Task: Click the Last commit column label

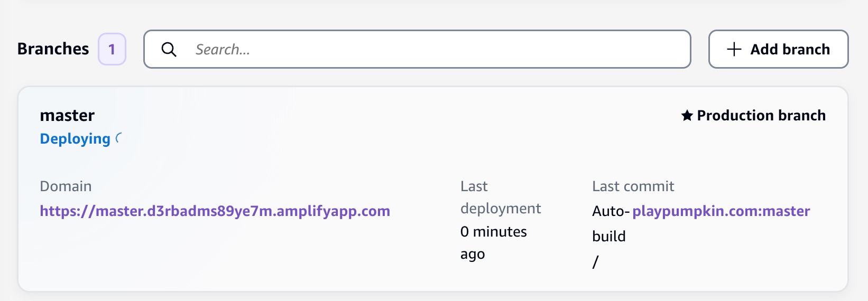Action: [633, 186]
